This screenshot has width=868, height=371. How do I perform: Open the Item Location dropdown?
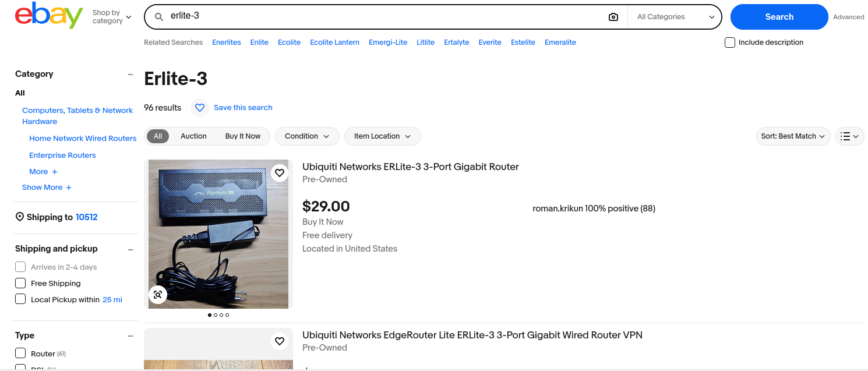pyautogui.click(x=383, y=136)
